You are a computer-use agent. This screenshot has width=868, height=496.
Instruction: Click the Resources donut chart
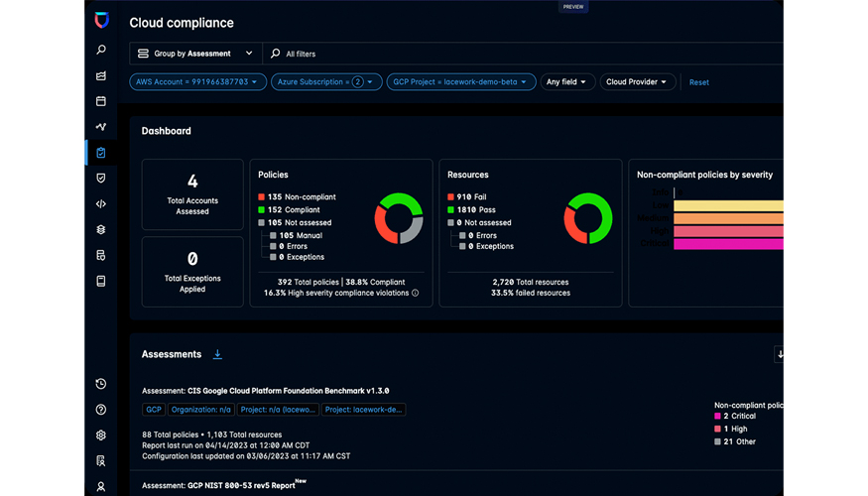coord(588,218)
